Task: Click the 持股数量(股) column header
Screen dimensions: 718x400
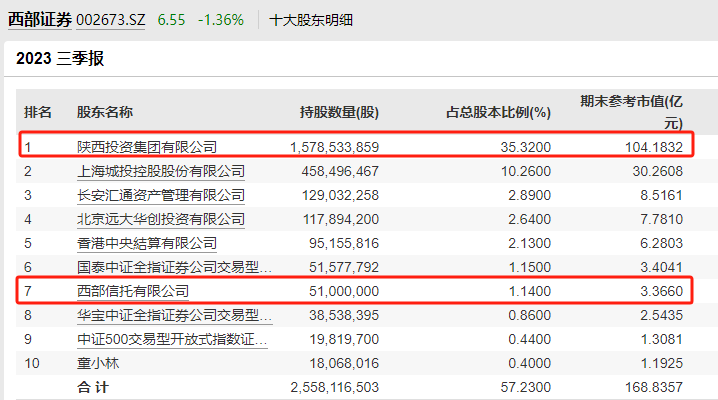Action: (339, 112)
